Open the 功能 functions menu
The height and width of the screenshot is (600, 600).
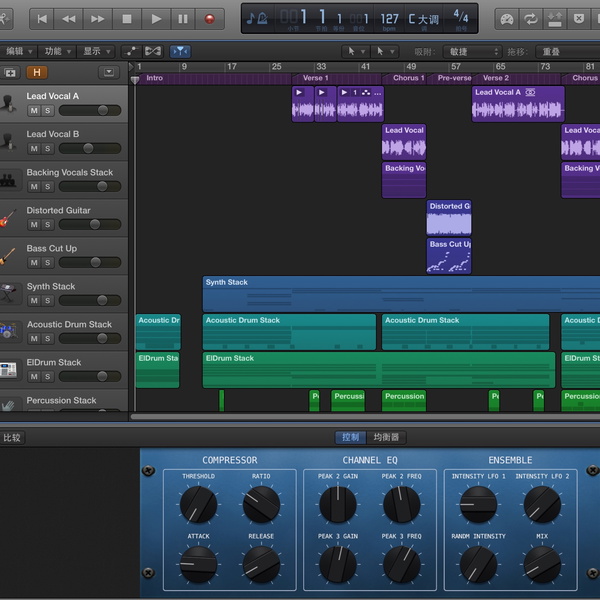(x=56, y=51)
